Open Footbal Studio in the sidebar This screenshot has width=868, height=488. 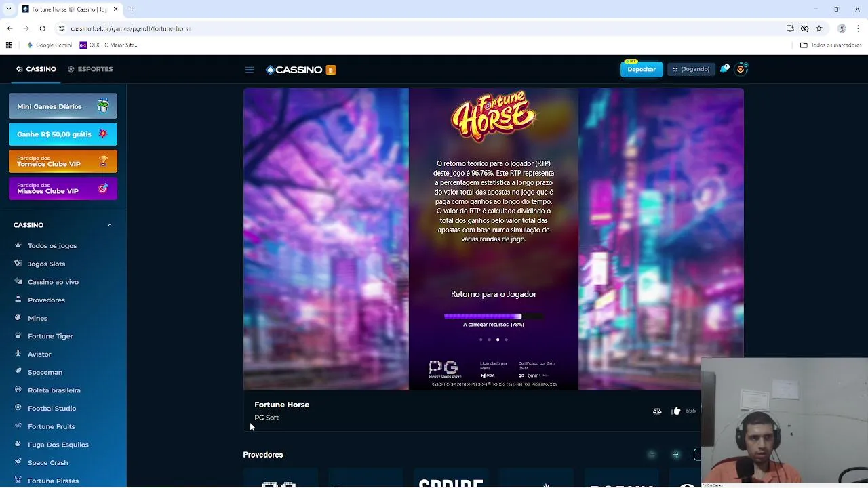pyautogui.click(x=52, y=408)
